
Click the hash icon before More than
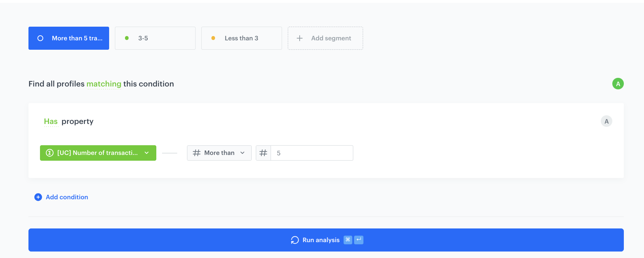click(197, 153)
